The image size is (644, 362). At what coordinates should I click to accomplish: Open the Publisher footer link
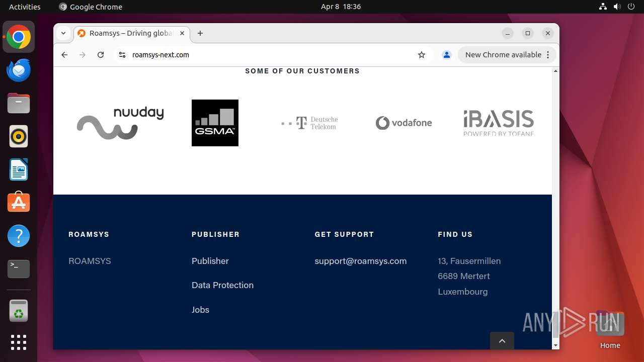click(x=210, y=261)
